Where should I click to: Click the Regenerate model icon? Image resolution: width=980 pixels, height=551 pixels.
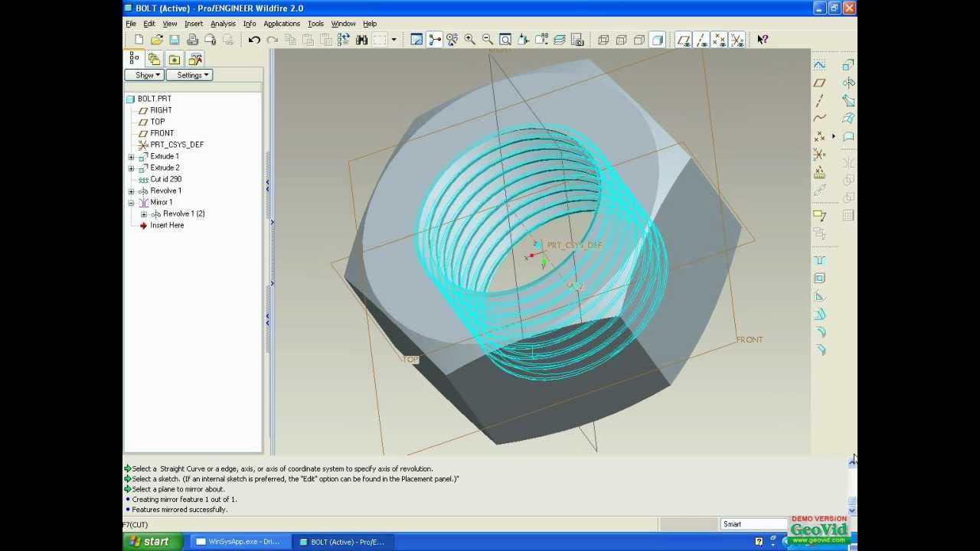(x=343, y=40)
